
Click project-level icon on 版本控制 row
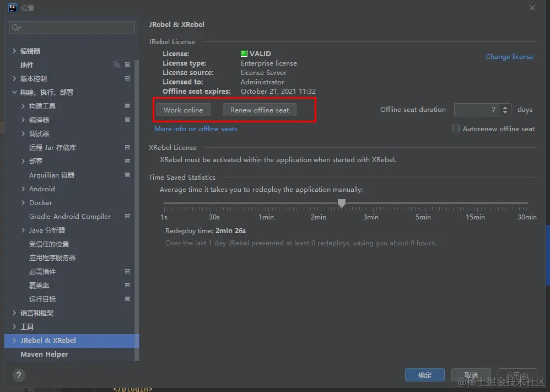[128, 78]
